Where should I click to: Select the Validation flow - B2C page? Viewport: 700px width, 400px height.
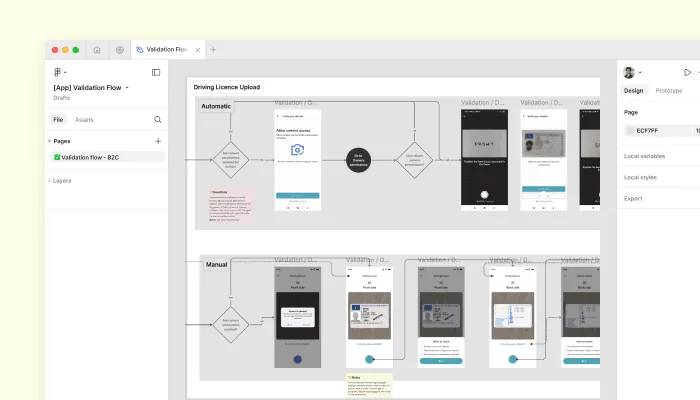click(106, 157)
